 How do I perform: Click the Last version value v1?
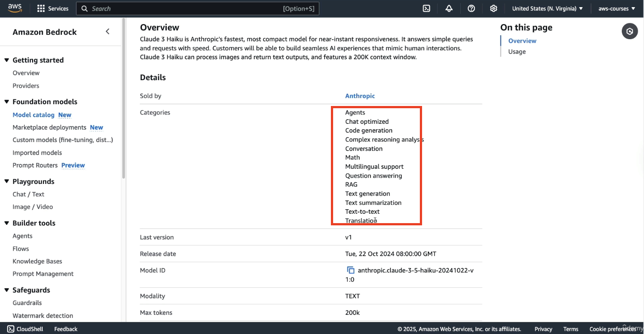click(348, 237)
